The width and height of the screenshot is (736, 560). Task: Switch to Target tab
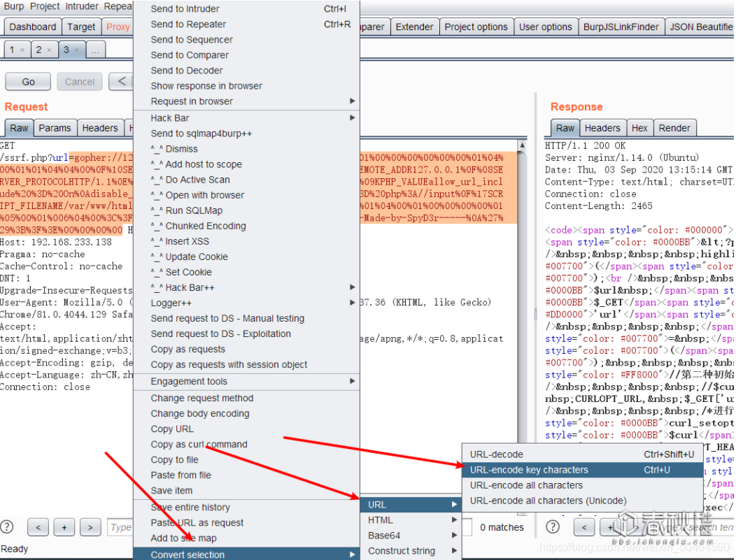tap(81, 27)
